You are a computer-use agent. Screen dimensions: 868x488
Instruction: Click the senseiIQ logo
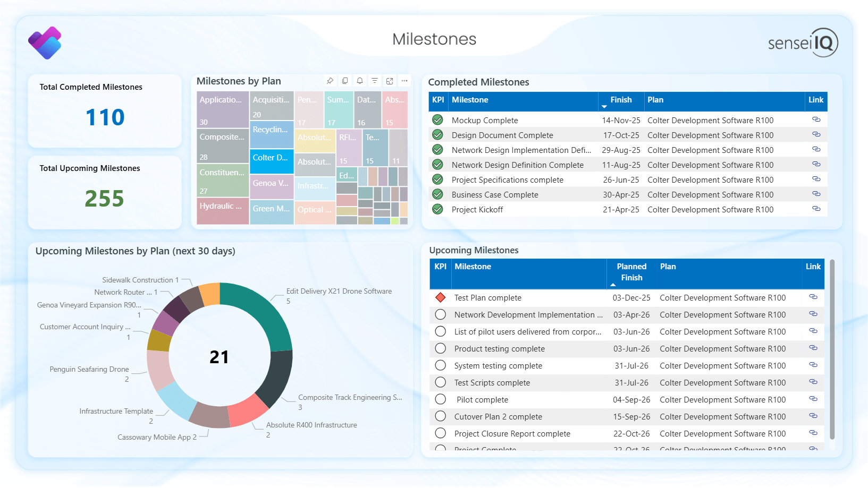(803, 42)
